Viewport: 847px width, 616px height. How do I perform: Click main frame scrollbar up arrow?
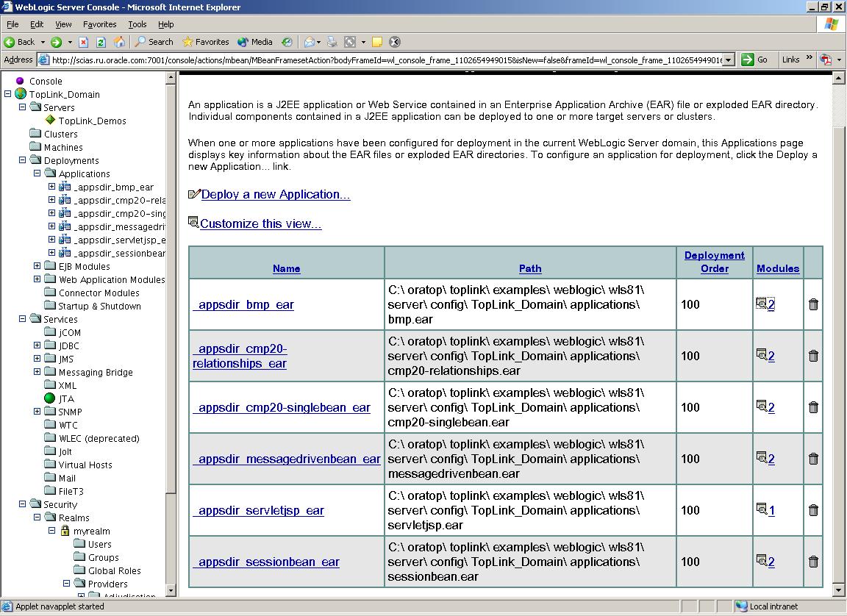pos(838,79)
